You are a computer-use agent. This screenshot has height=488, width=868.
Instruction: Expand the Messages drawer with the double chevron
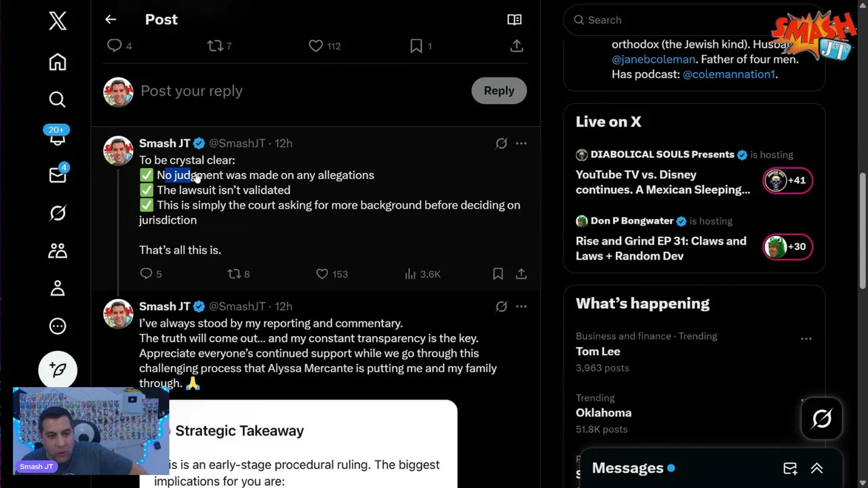click(x=816, y=468)
